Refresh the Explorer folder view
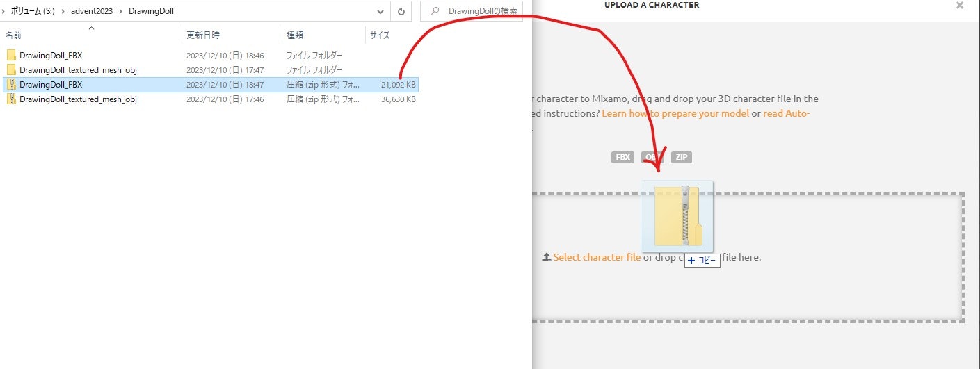Image resolution: width=980 pixels, height=369 pixels. [401, 11]
